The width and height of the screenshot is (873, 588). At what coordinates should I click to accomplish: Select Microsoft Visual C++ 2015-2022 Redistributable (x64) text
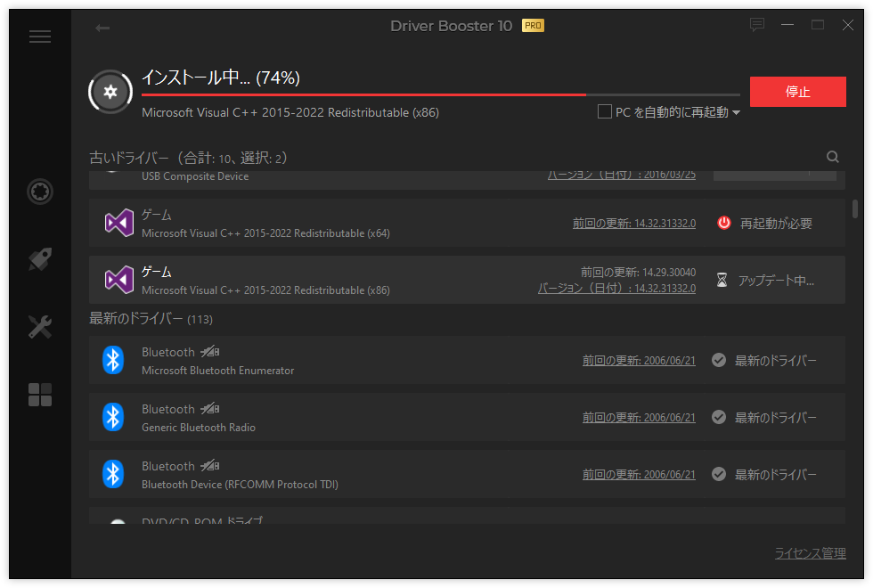(265, 233)
